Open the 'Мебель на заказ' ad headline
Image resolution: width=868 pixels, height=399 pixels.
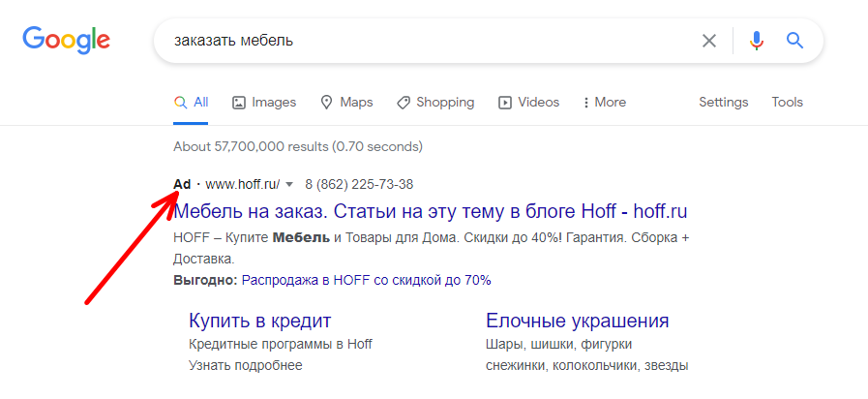(430, 211)
